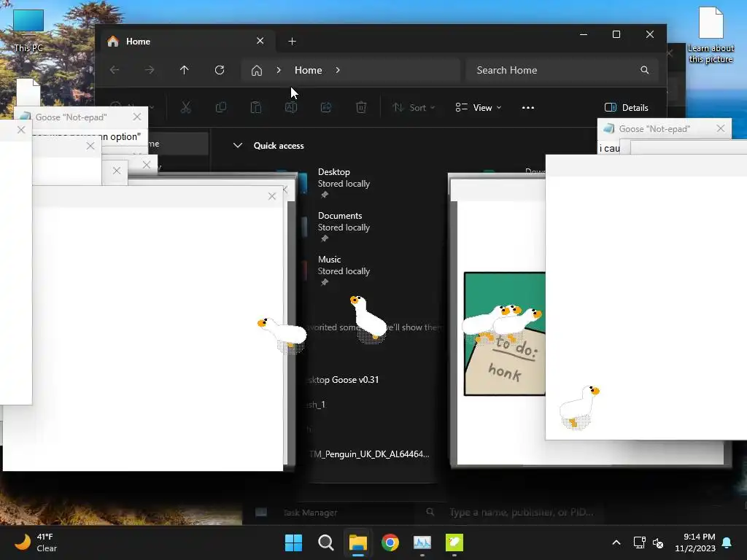Refresh the Home folder view
This screenshot has width=747, height=560.
[x=220, y=70]
